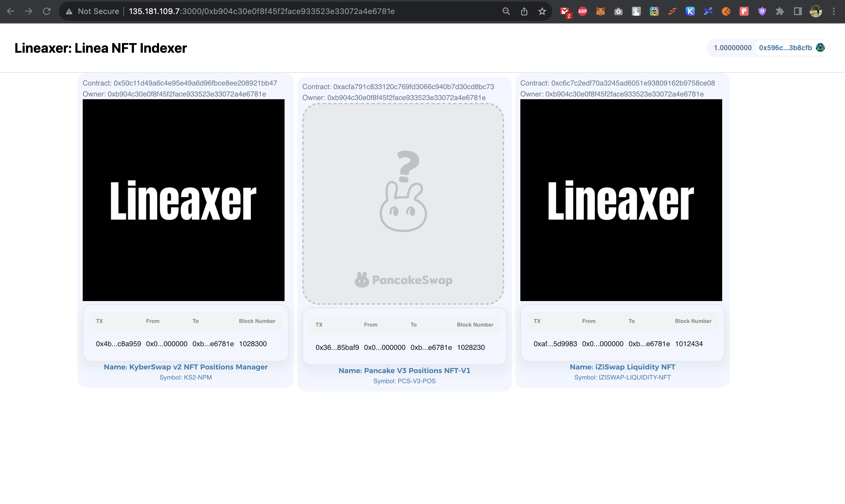The image size is (845, 504).
Task: Select the Pancake contract address 0xacfa791c...
Action: point(414,87)
